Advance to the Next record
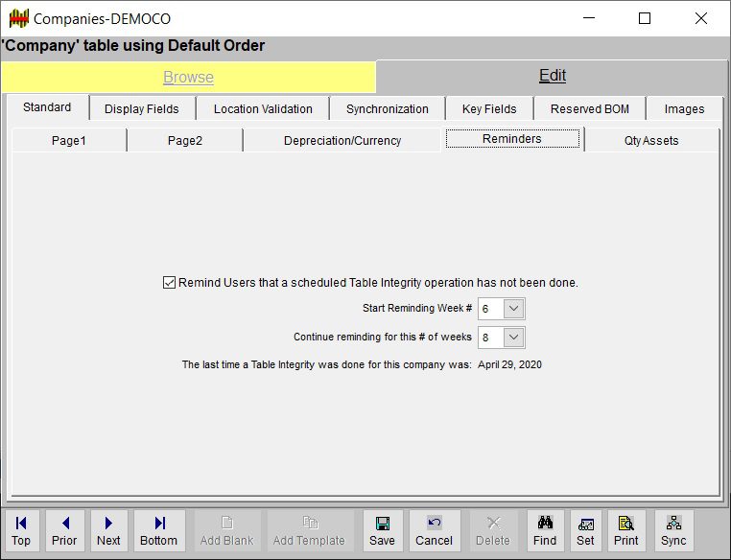Viewport: 731px width, 560px height. [108, 530]
